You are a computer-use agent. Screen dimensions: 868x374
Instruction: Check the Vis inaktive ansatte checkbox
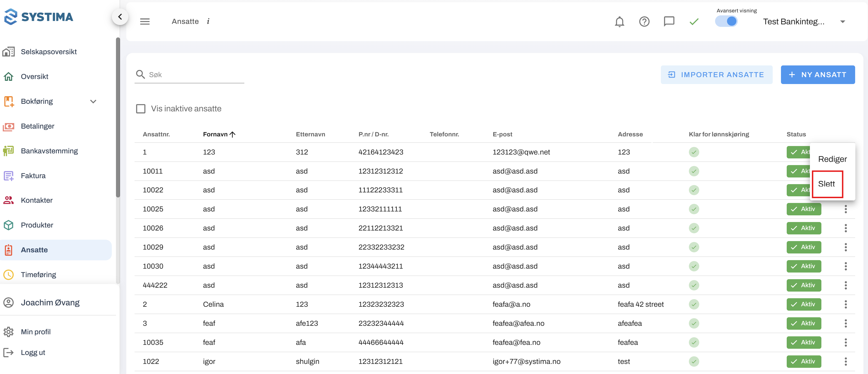[x=141, y=109]
